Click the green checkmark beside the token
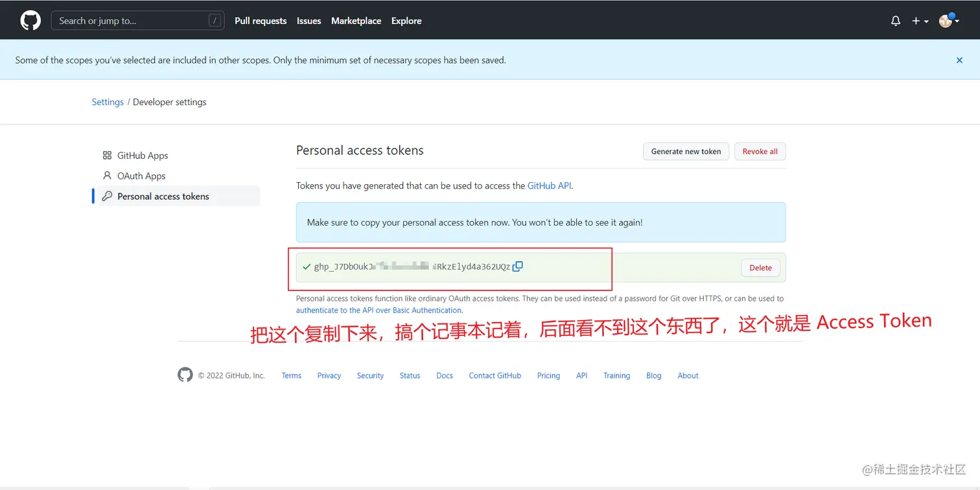The image size is (980, 490). 307,266
